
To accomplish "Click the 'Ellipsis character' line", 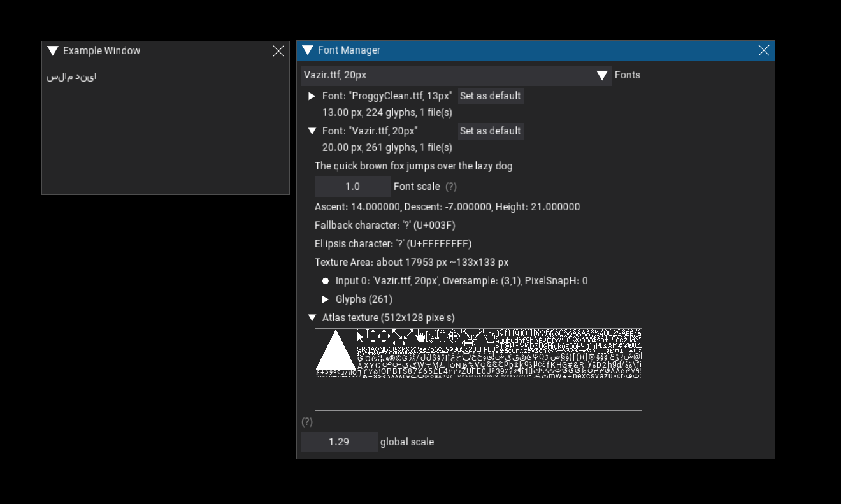I will 393,244.
